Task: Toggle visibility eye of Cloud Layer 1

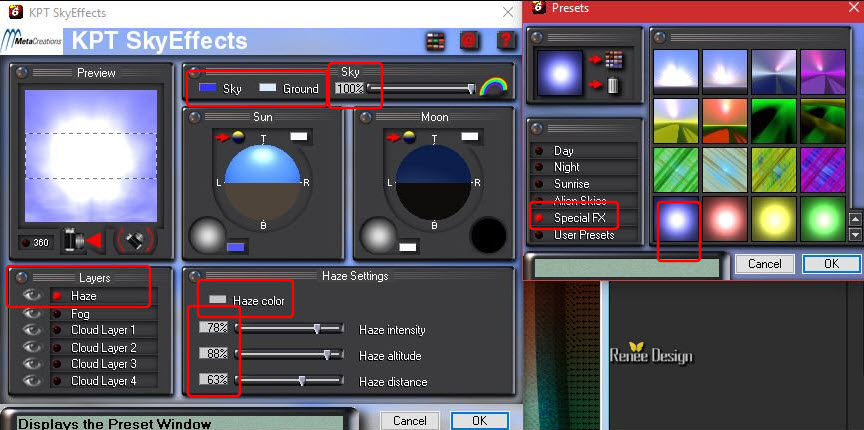Action: pos(33,330)
